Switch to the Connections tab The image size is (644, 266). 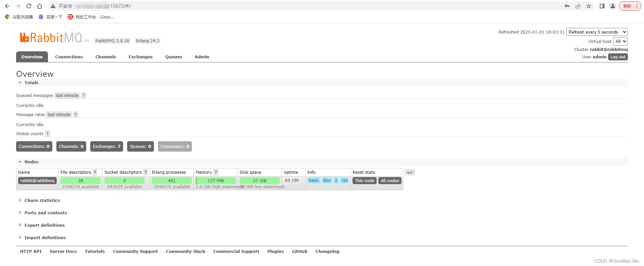(69, 57)
